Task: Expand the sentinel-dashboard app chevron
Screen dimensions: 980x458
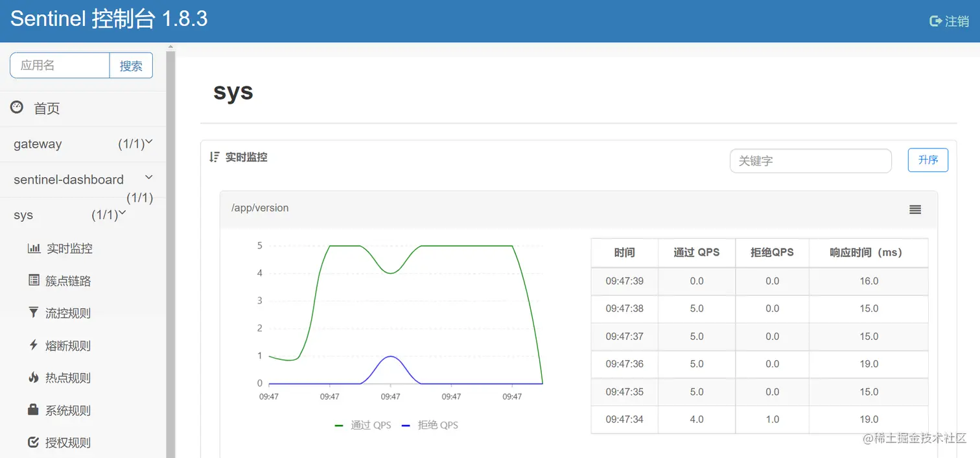Action: (149, 177)
